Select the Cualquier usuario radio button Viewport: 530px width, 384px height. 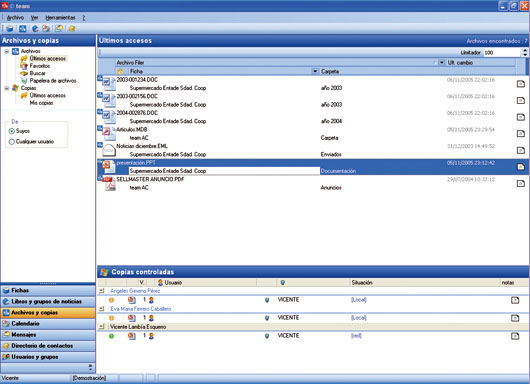point(12,142)
